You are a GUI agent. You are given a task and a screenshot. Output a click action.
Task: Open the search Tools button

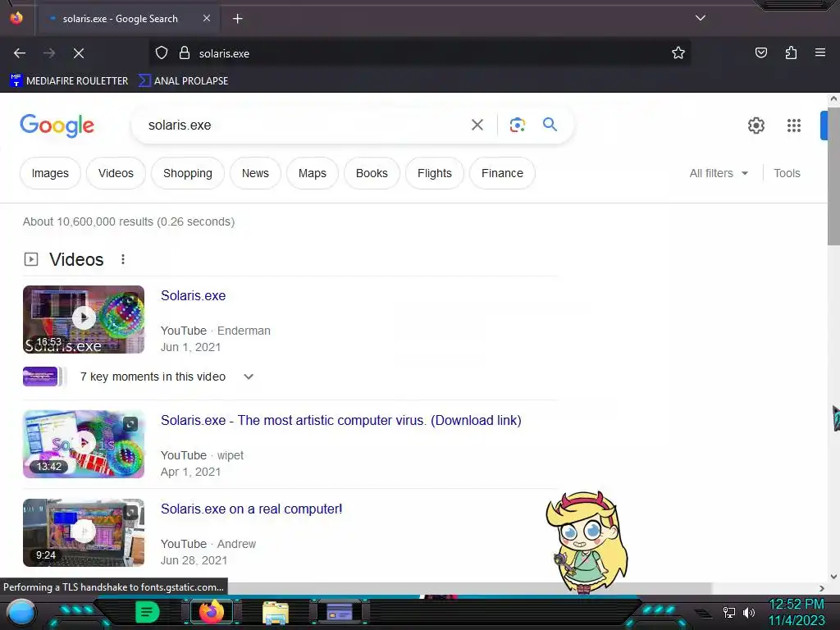pos(787,173)
